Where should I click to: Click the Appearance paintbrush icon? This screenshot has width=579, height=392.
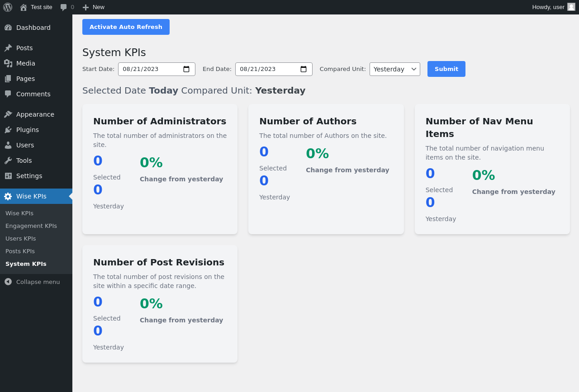point(8,114)
